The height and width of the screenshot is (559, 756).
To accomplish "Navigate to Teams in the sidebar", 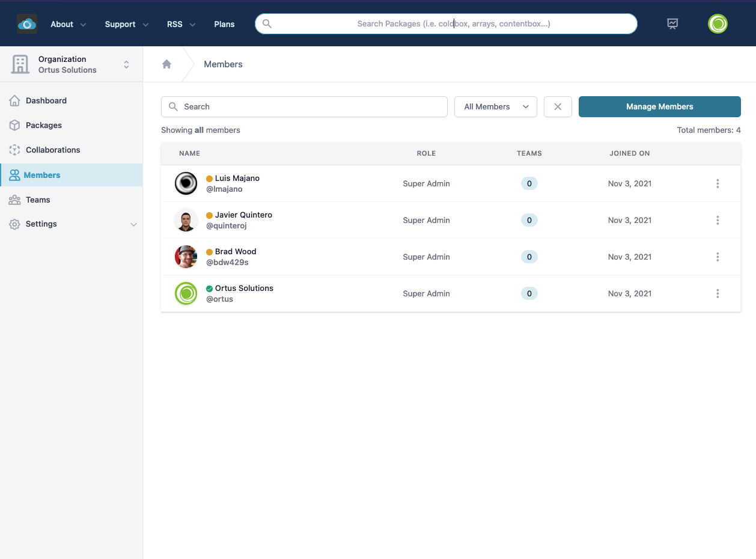I will pyautogui.click(x=38, y=200).
